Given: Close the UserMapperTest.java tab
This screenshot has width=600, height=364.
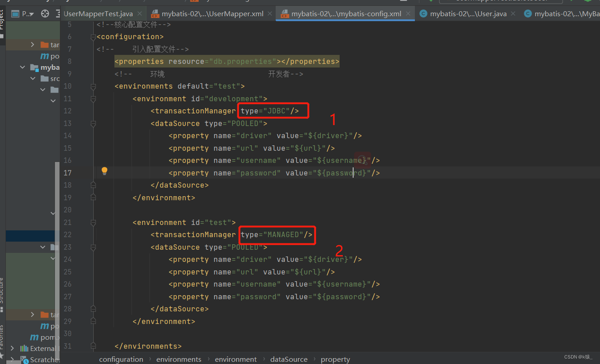Looking at the screenshot, I should click(x=140, y=14).
